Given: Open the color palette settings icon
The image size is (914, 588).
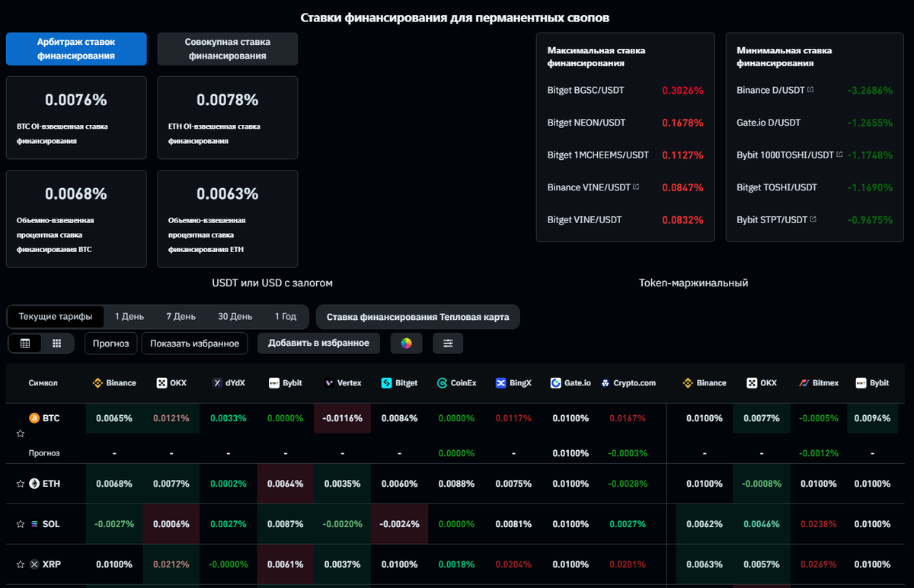Looking at the screenshot, I should coord(406,344).
